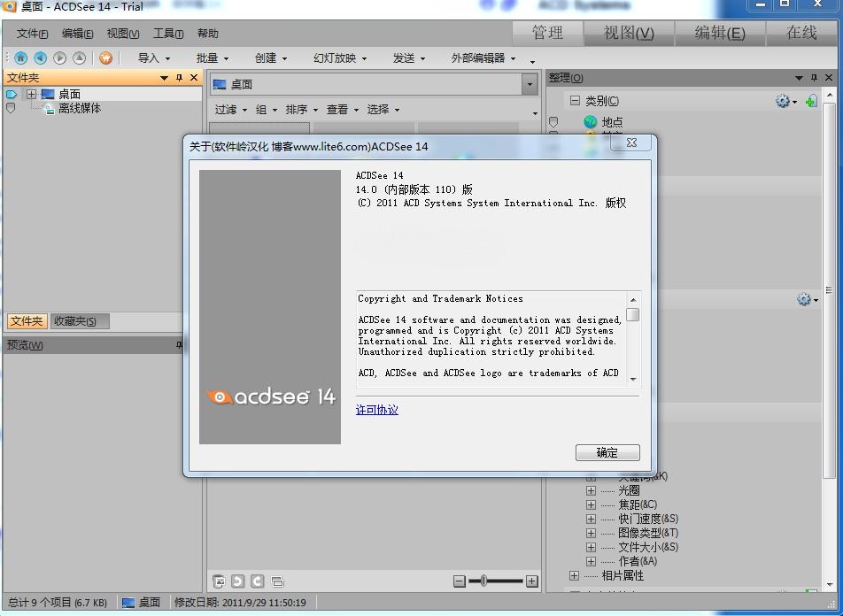Image resolution: width=843 pixels, height=616 pixels.
Task: Click the zoom out minus icon
Action: tap(459, 581)
